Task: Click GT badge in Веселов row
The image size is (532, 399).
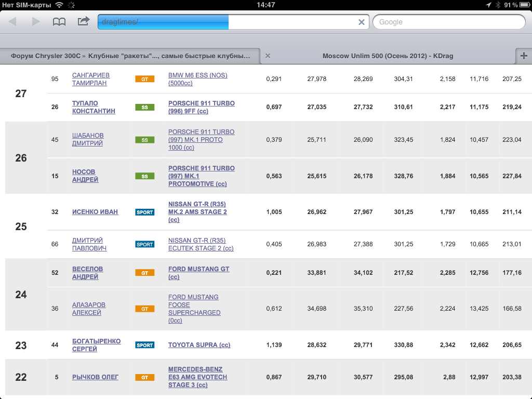Action: point(144,273)
